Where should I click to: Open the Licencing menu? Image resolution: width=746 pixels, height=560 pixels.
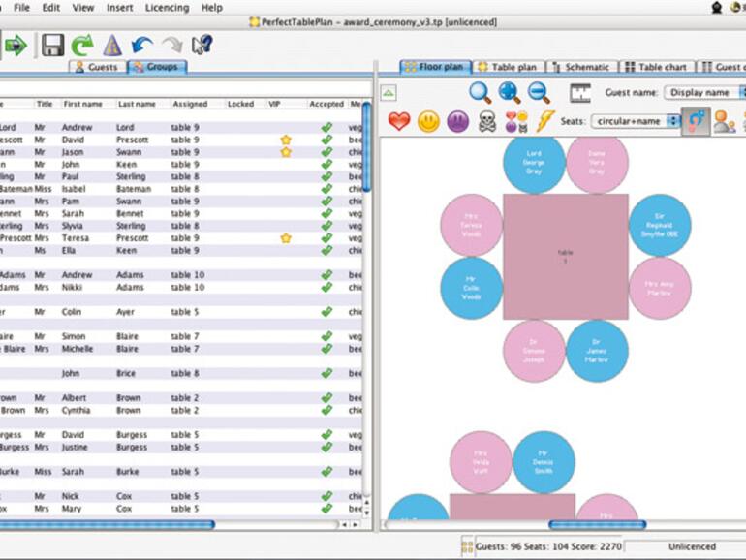click(x=166, y=7)
